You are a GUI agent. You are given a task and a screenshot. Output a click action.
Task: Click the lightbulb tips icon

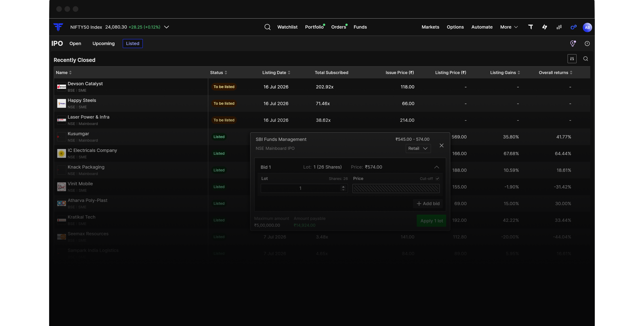(x=573, y=43)
